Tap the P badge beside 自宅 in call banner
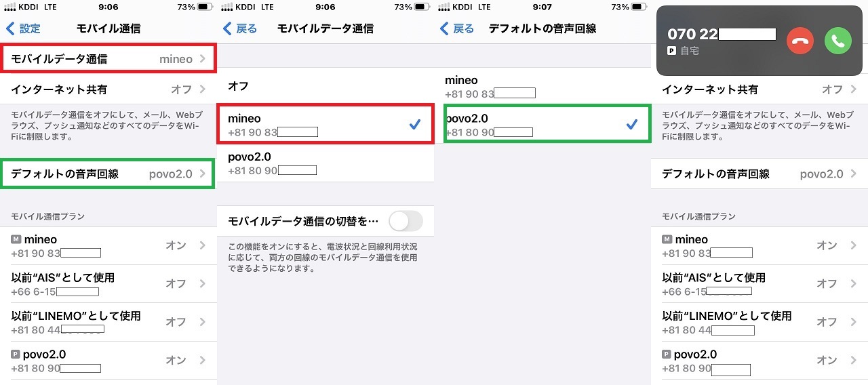The height and width of the screenshot is (385, 868). pos(672,51)
